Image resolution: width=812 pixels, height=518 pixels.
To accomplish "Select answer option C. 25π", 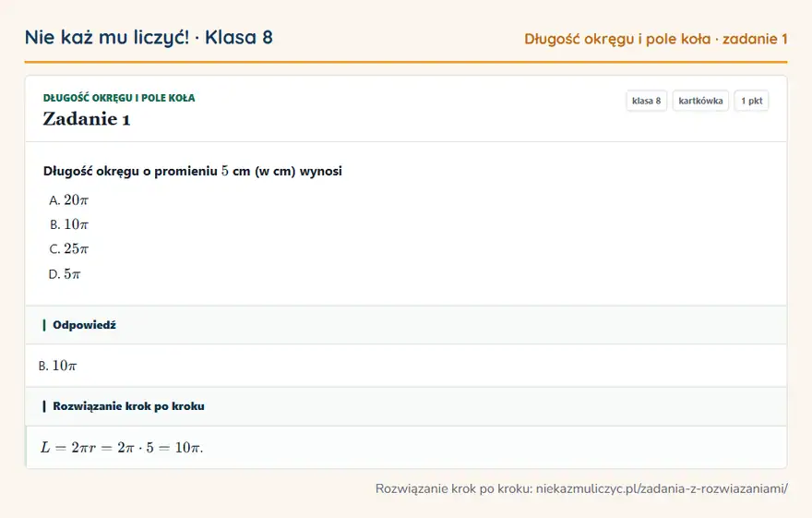I will click(x=69, y=249).
